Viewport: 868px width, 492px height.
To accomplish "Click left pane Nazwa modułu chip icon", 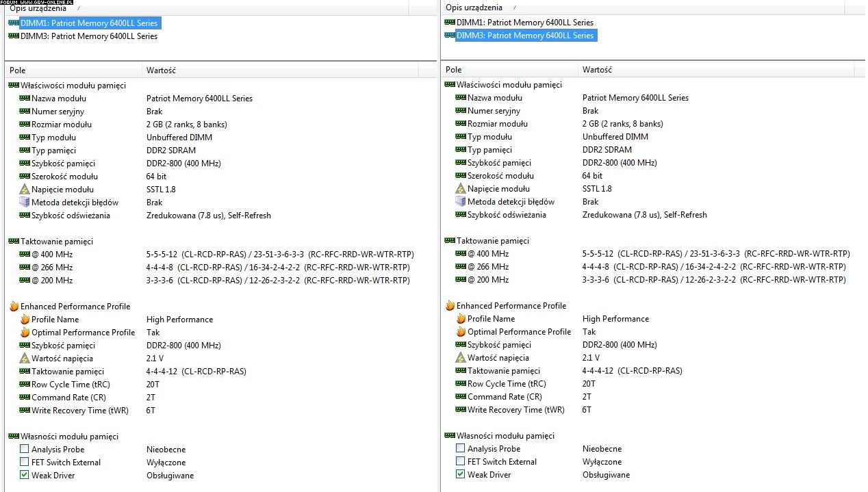I will pyautogui.click(x=25, y=98).
